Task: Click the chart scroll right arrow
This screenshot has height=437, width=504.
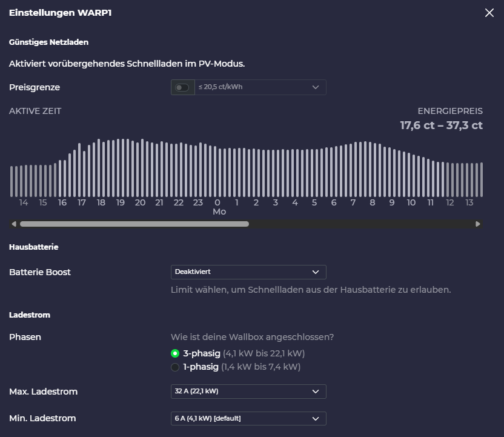Action: pos(478,224)
